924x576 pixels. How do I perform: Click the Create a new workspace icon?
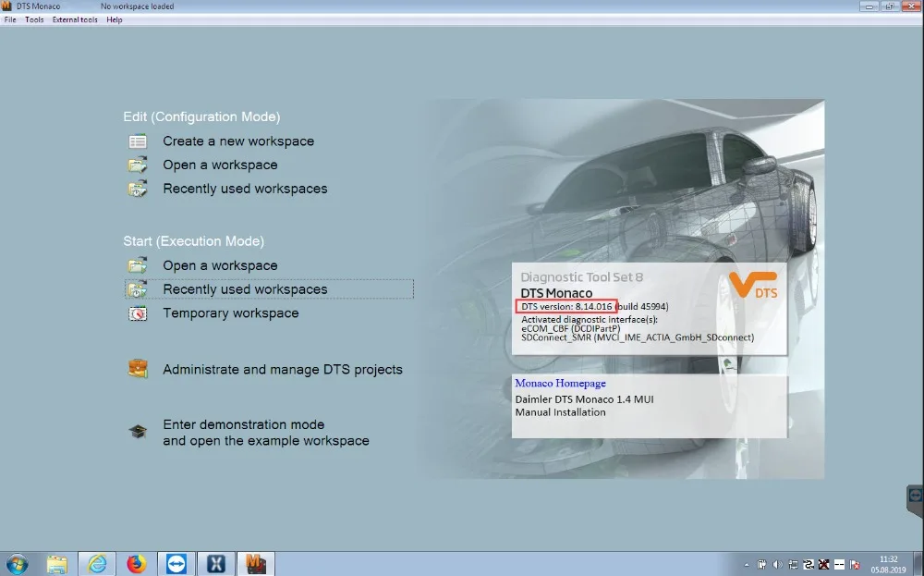tap(138, 141)
